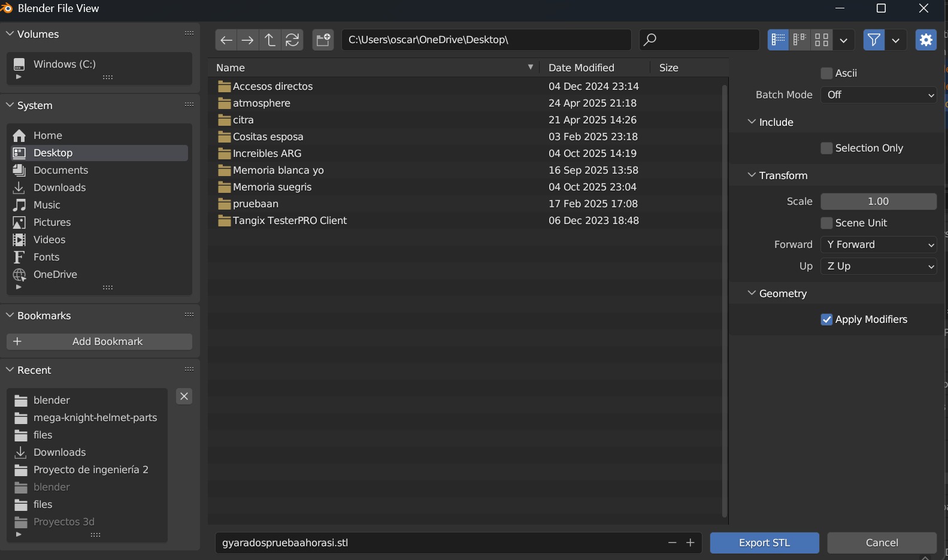Enable Scene Unit checkbox
948x560 pixels.
tap(826, 223)
